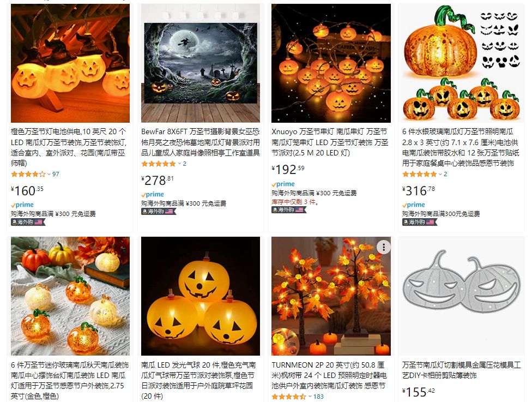The image size is (532, 402).
Task: Open TURNMEON maple tree product title
Action: (329, 375)
